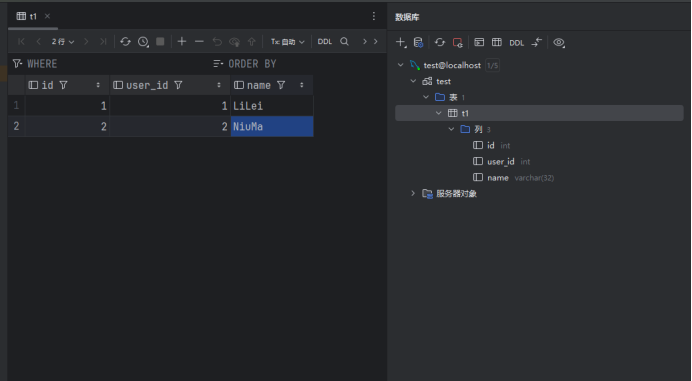Screen dimensions: 692x381
Task: Go to the first page of rows
Action: pyautogui.click(x=21, y=41)
